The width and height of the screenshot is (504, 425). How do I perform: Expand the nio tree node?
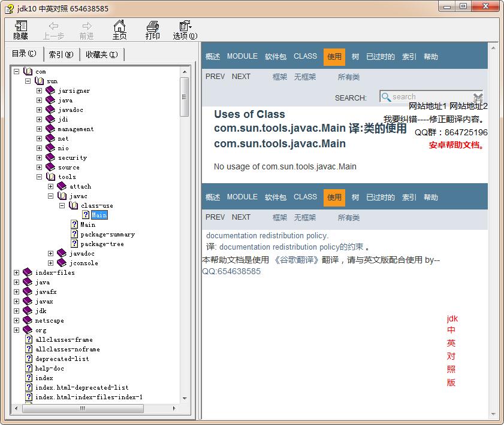tap(39, 148)
